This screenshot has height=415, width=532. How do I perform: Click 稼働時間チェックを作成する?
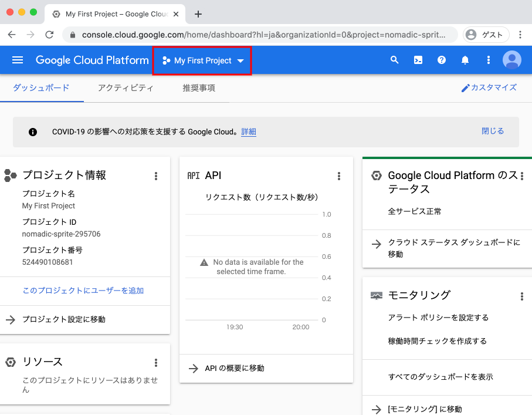(438, 341)
